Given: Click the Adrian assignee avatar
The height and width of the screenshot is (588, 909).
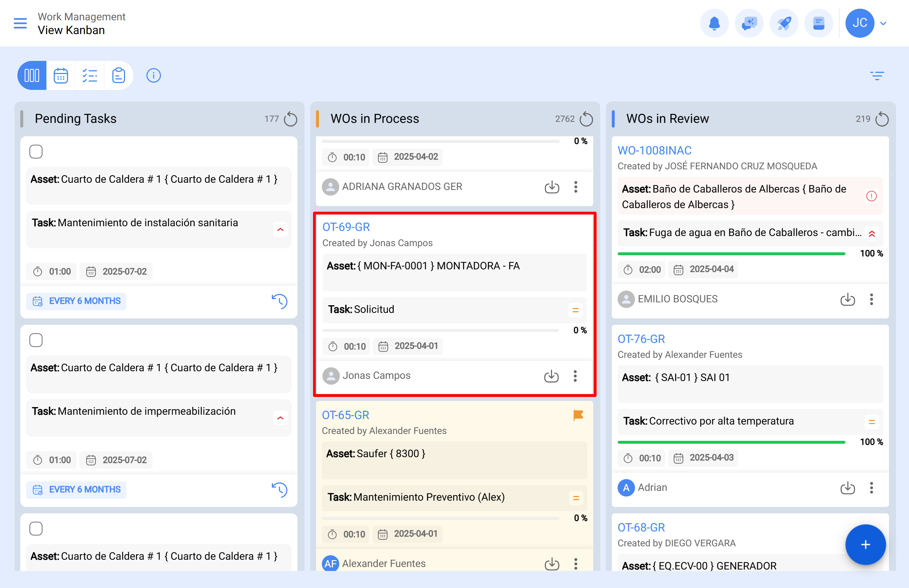Looking at the screenshot, I should coord(626,488).
